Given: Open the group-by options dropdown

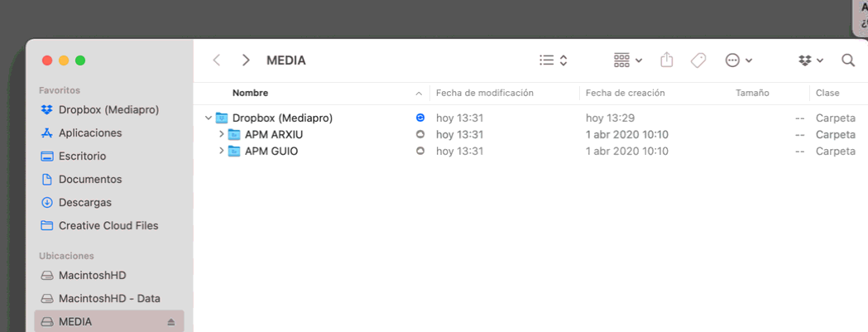Looking at the screenshot, I should click(627, 60).
